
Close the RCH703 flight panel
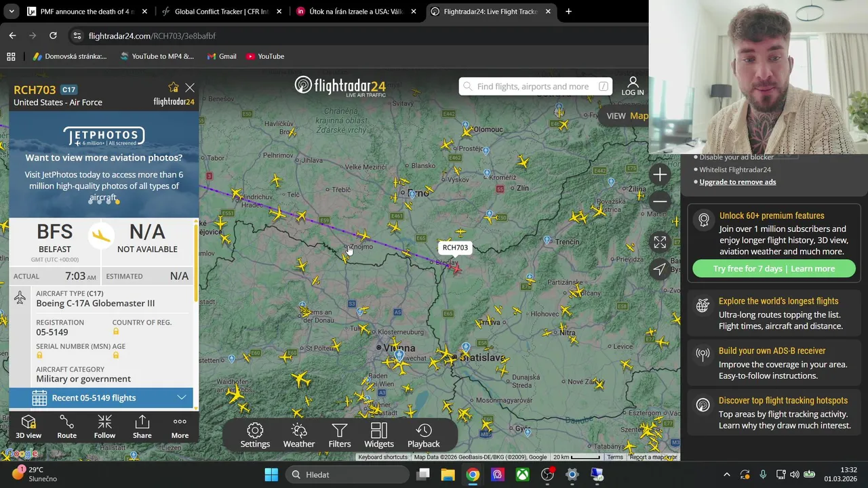[x=190, y=87]
